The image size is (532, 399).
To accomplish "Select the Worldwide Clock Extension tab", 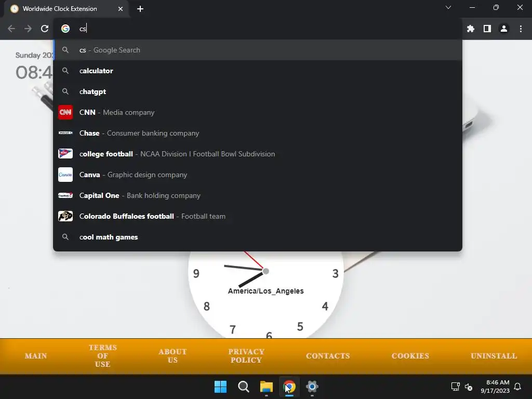I will pyautogui.click(x=66, y=9).
